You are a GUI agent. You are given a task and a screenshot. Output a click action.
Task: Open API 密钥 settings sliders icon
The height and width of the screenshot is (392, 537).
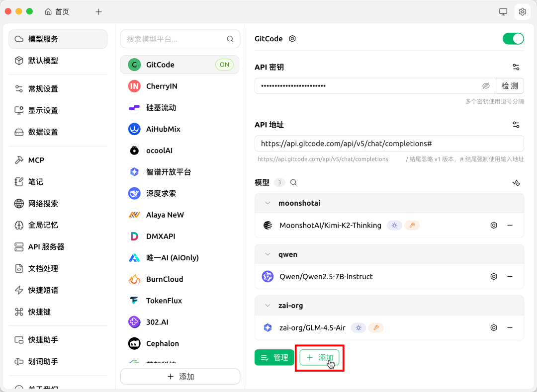(516, 67)
